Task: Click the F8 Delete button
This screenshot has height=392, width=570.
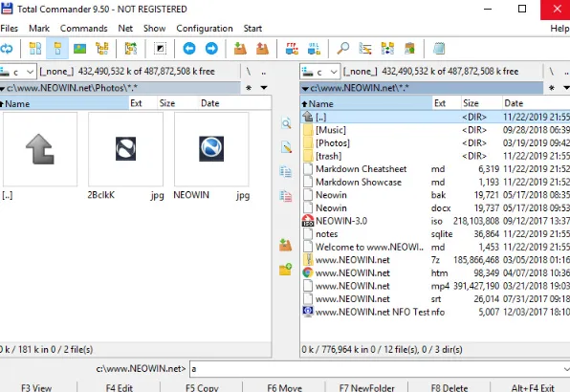Action: (x=449, y=387)
